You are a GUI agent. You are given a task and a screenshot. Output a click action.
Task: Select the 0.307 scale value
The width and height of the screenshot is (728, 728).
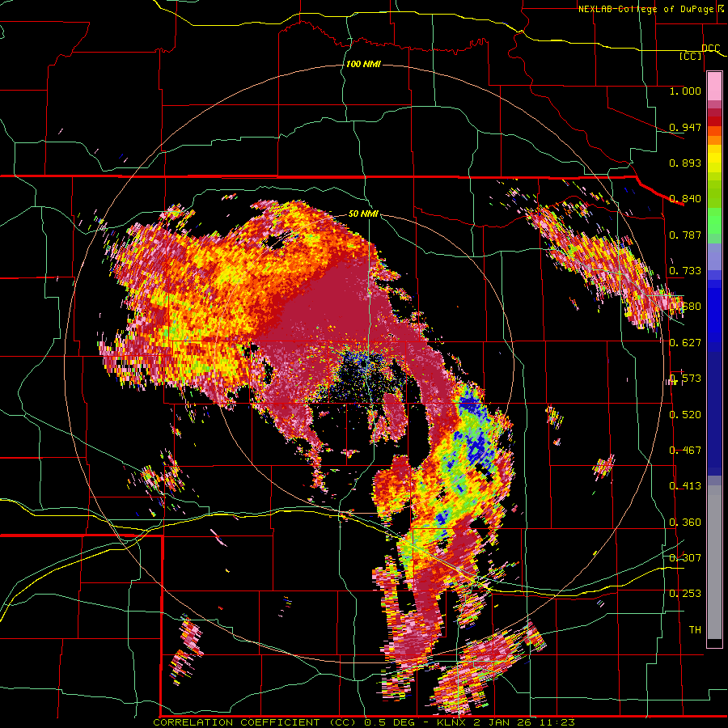[685, 557]
